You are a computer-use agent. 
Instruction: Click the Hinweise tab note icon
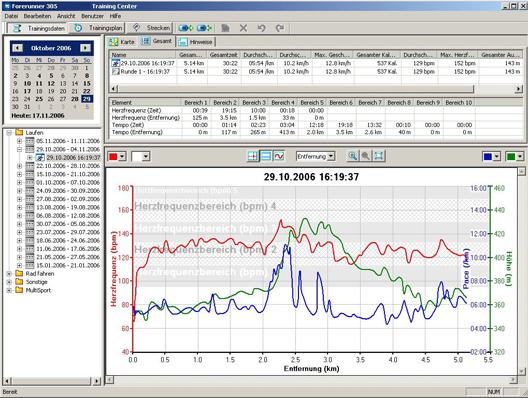point(183,42)
